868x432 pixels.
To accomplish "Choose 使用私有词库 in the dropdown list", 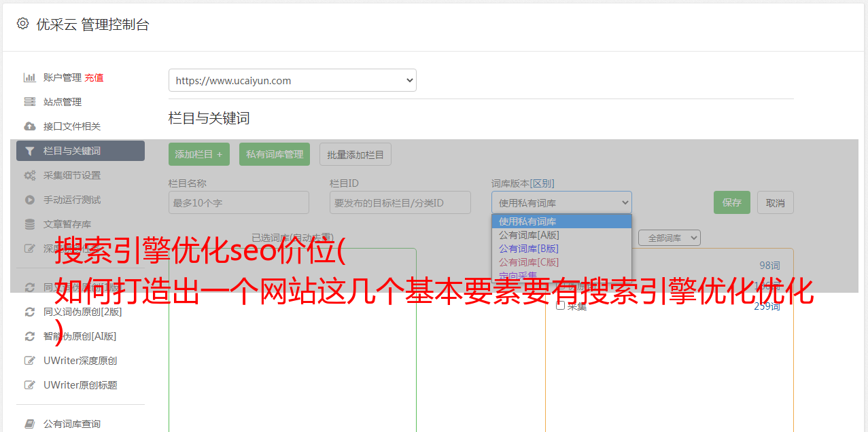I will click(x=561, y=221).
